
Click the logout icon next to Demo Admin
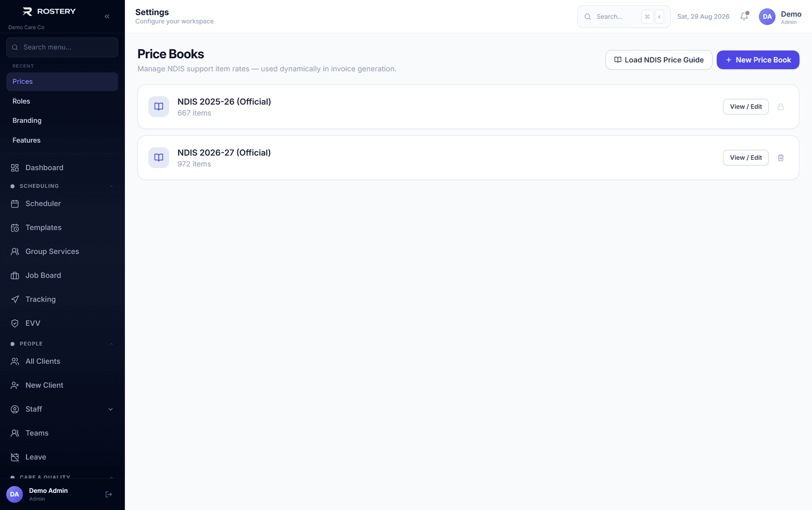(x=109, y=494)
